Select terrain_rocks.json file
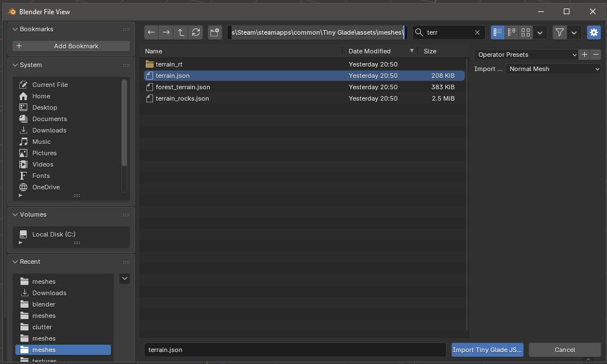 pos(304,98)
